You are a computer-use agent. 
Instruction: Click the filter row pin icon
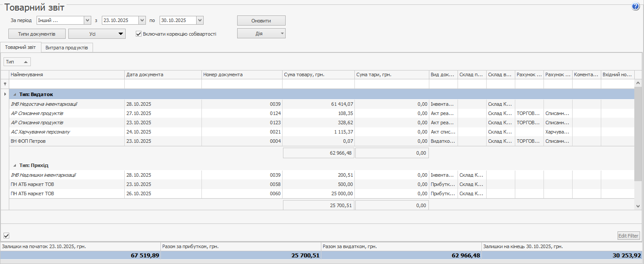(5, 84)
